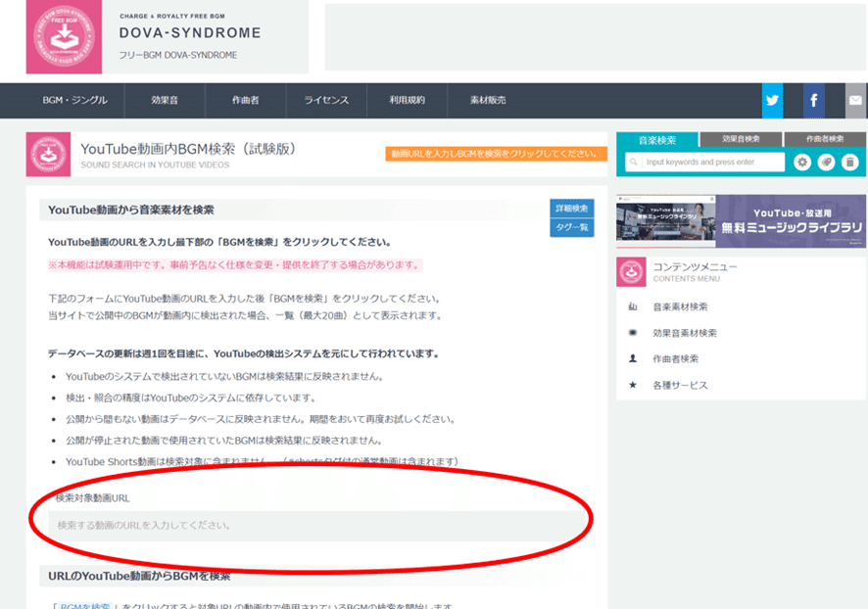Click the tag icon beside search box
868x609 pixels.
(826, 163)
